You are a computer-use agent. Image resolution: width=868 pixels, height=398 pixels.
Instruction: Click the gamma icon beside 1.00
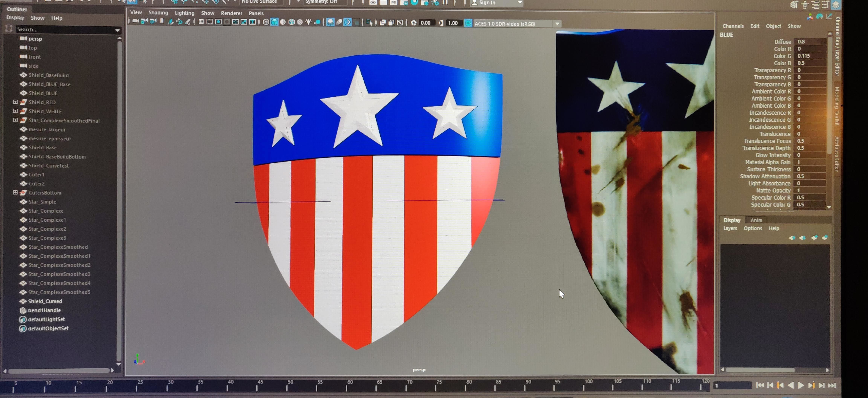441,23
